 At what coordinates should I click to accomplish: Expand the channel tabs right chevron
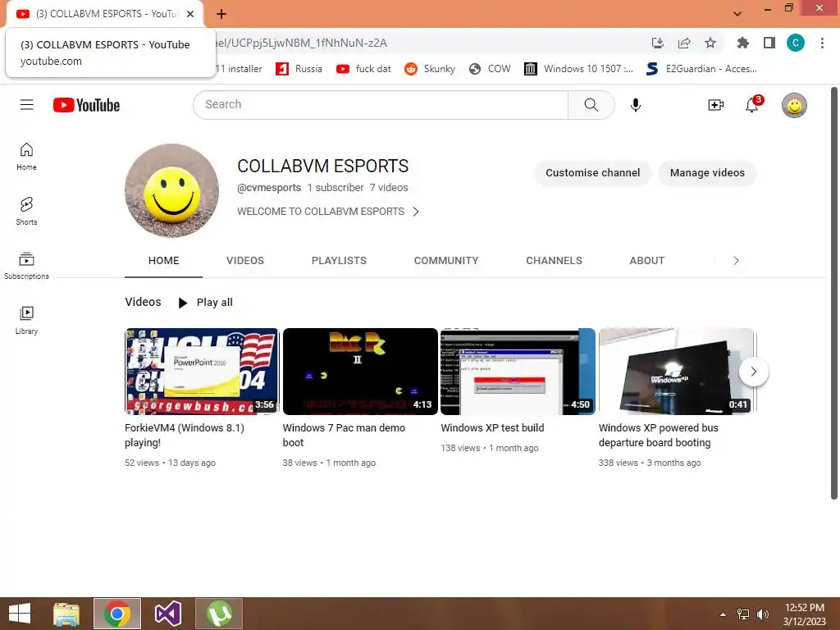pyautogui.click(x=736, y=260)
